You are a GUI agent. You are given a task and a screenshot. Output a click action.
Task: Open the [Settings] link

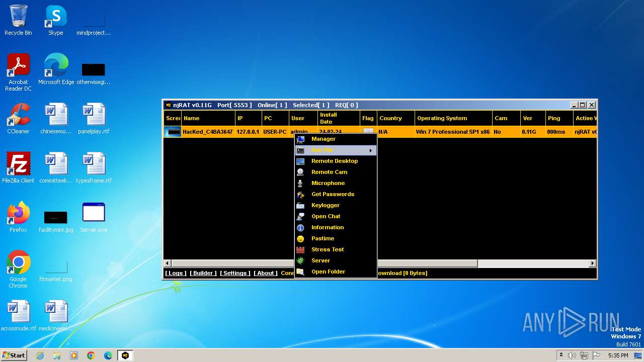tap(235, 273)
